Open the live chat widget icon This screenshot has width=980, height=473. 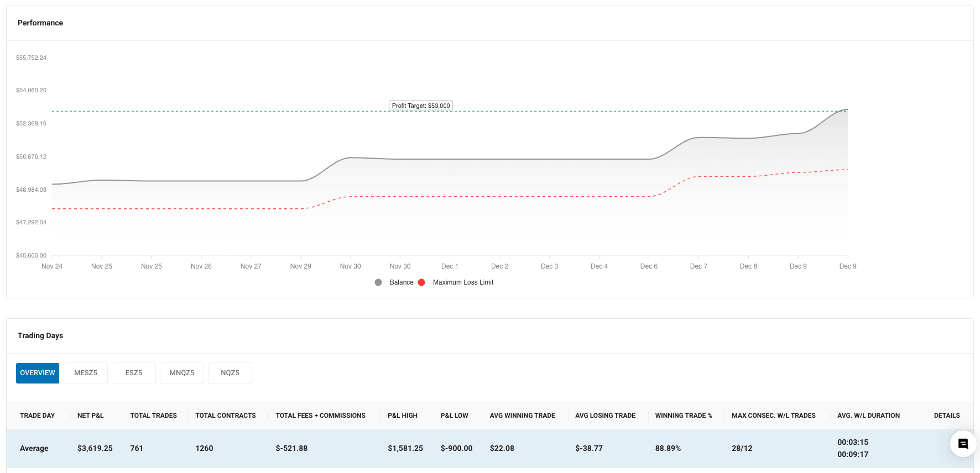[963, 444]
